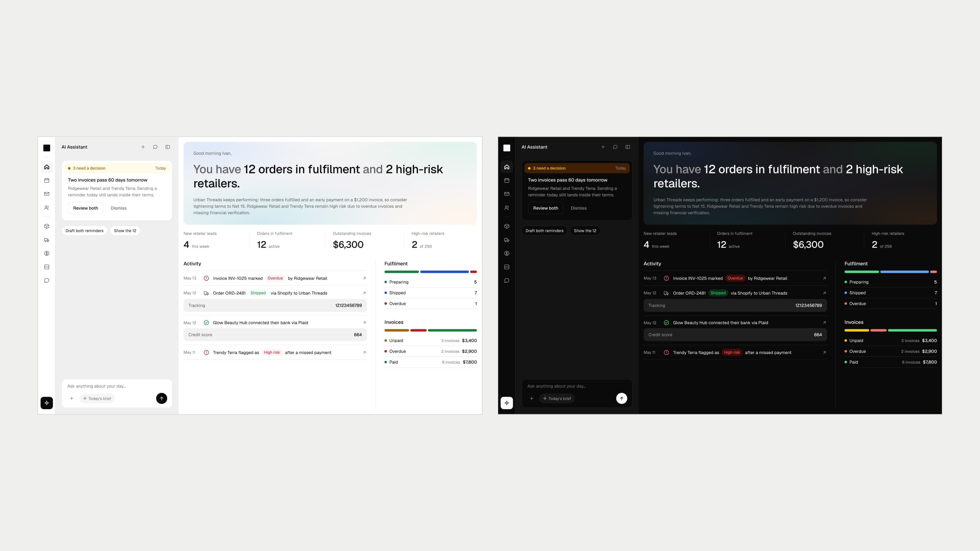Click green Paid segment of dark Invoices bar
This screenshot has width=980, height=551.
coord(912,331)
